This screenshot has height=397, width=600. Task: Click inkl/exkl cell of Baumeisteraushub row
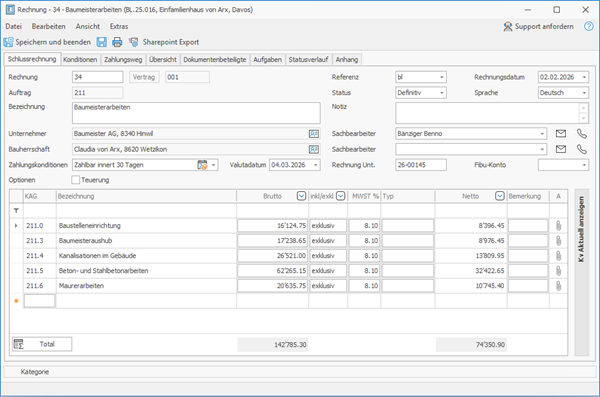(x=328, y=241)
